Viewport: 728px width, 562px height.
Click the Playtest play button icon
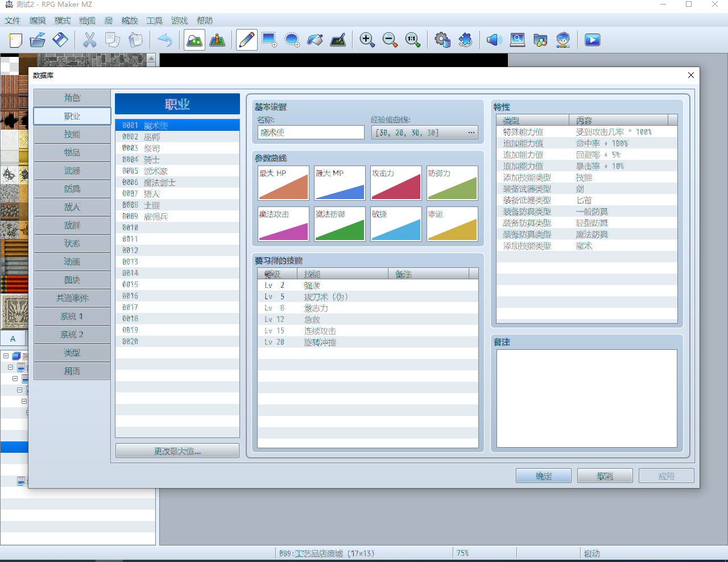[592, 40]
